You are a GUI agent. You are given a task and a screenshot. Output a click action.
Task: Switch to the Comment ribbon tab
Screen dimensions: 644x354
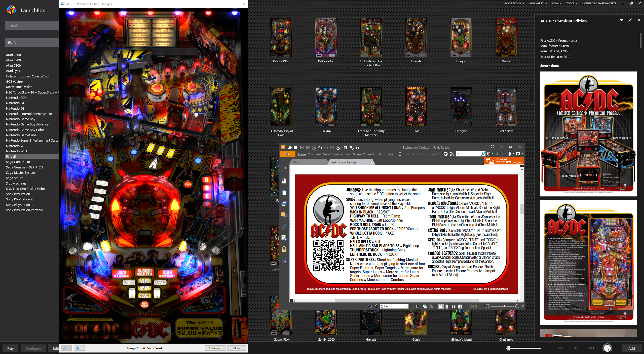point(314,154)
